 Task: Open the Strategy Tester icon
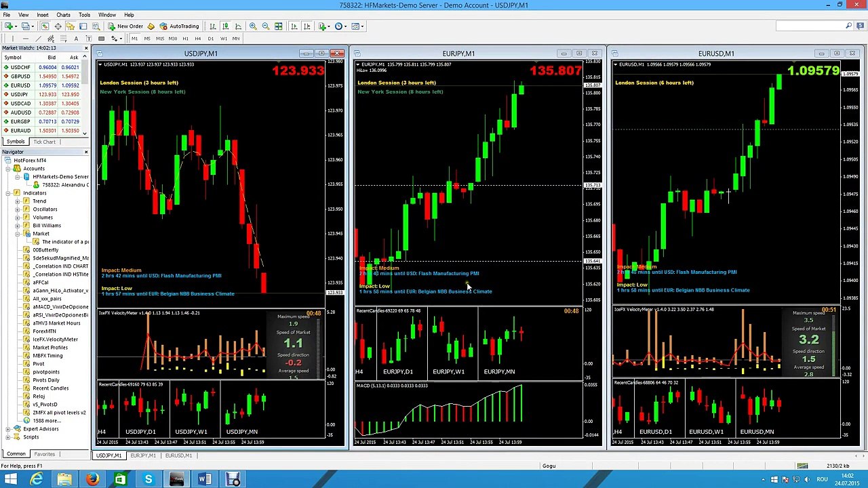point(96,26)
